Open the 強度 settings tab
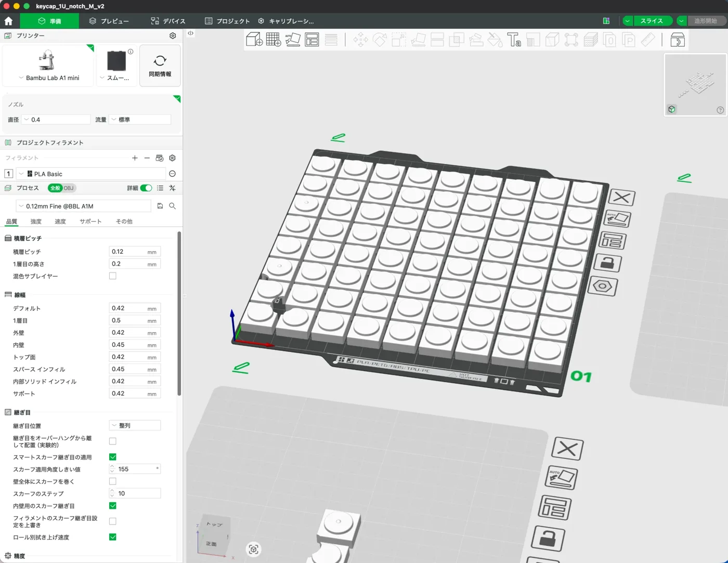 coord(36,221)
